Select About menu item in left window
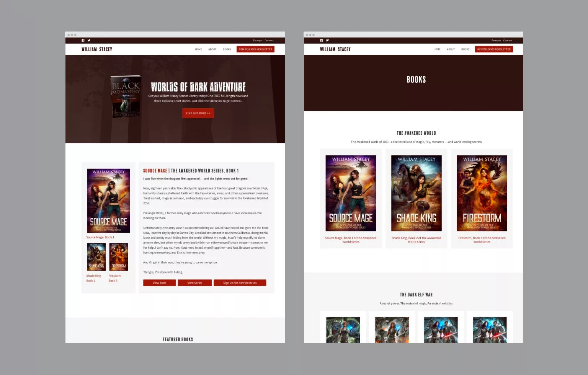Screen dimensions: 588x375 point(212,49)
